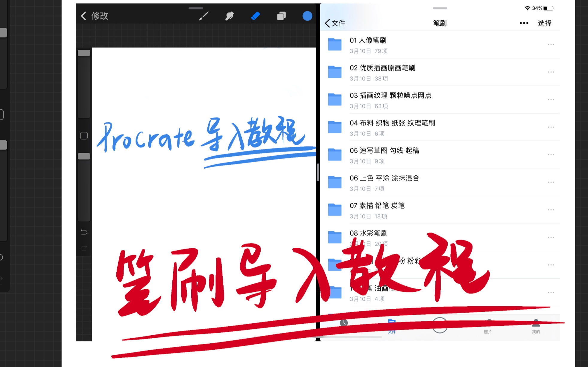Viewport: 588px width, 367px height.
Task: Open the ... more menu in Files toolbar
Action: click(524, 23)
